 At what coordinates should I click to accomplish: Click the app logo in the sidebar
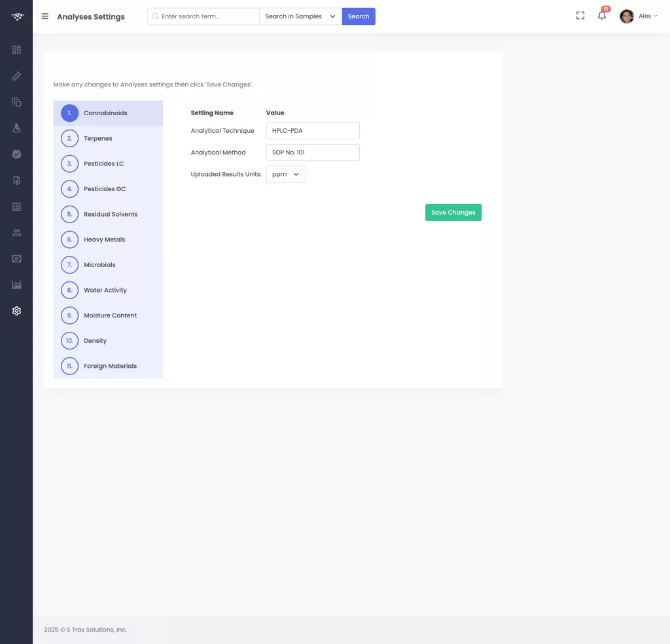(17, 16)
